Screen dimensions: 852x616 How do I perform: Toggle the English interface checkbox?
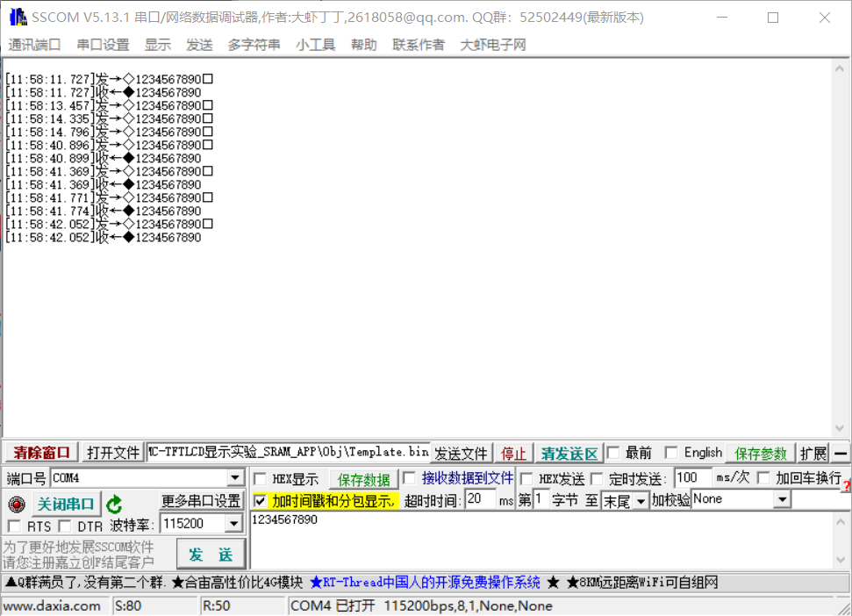coord(672,453)
